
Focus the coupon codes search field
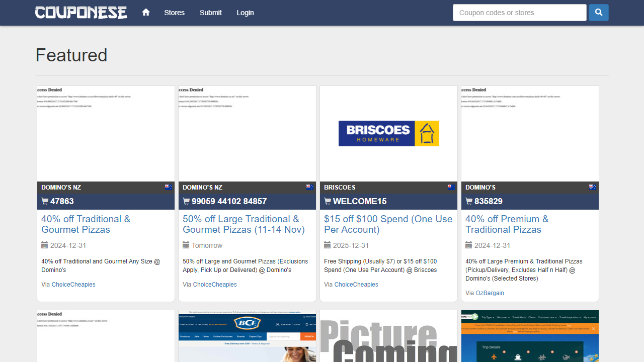(519, 13)
